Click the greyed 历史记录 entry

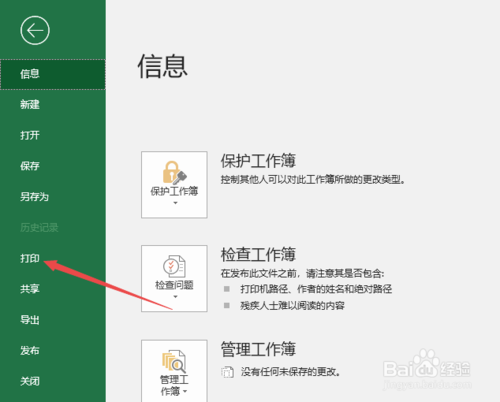(x=39, y=227)
